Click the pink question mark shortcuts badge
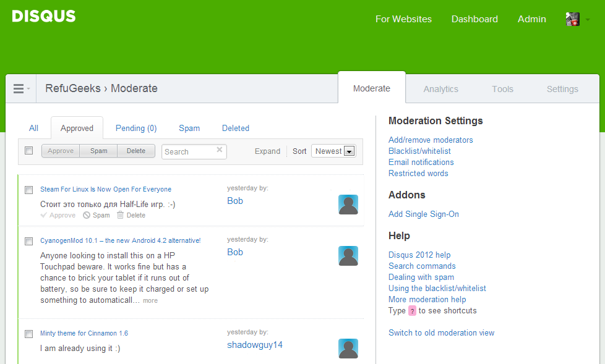This screenshot has height=364, width=605. (x=412, y=311)
